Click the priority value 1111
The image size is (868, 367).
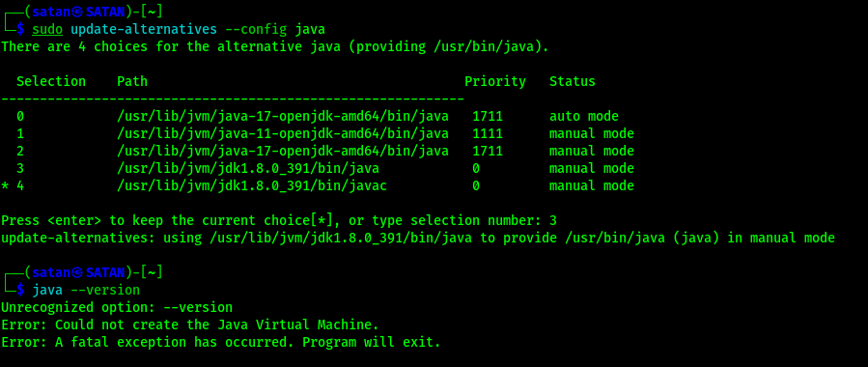[488, 134]
